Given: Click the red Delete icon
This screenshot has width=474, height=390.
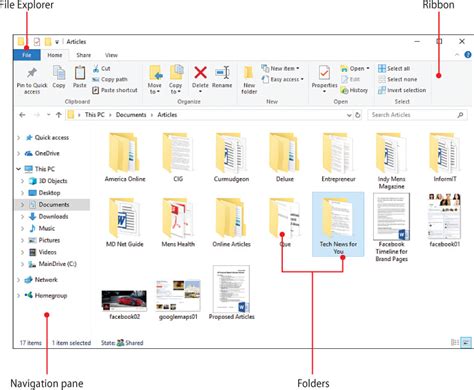Looking at the screenshot, I should pyautogui.click(x=200, y=72).
